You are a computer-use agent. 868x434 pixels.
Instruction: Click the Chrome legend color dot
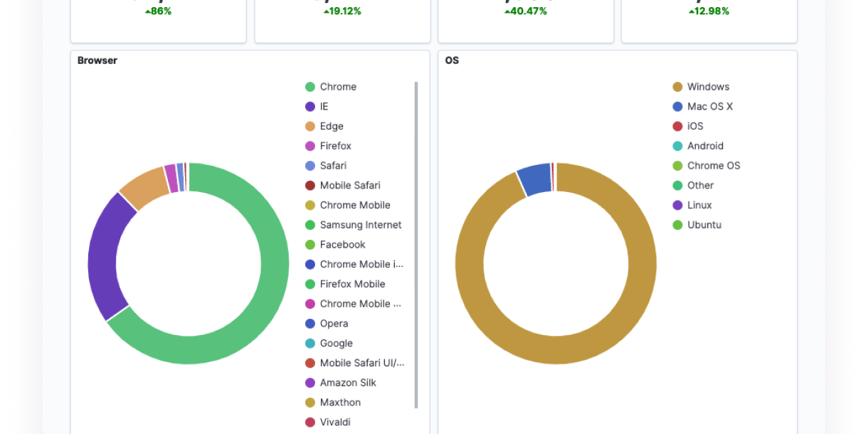click(x=310, y=87)
